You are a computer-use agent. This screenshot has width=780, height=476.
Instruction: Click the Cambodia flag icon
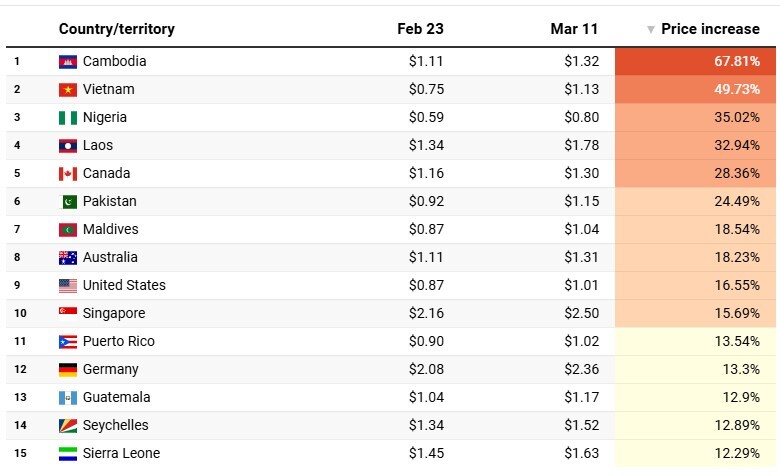pos(68,62)
